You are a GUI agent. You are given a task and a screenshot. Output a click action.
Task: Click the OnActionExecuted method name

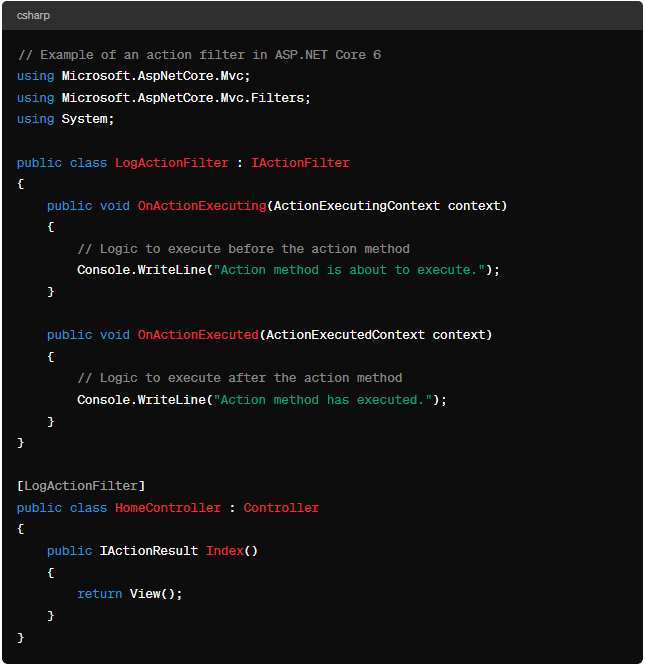198,335
